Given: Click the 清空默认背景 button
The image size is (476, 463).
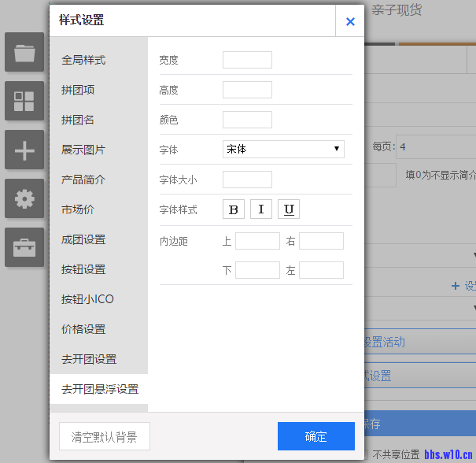Looking at the screenshot, I should tap(105, 436).
